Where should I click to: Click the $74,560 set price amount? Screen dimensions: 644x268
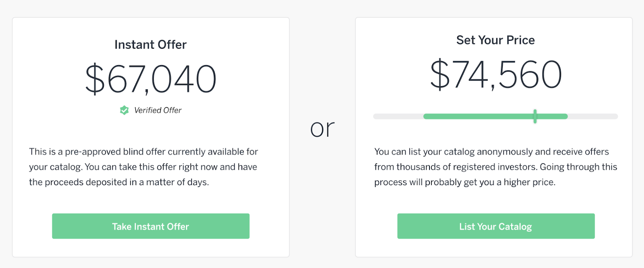point(496,74)
